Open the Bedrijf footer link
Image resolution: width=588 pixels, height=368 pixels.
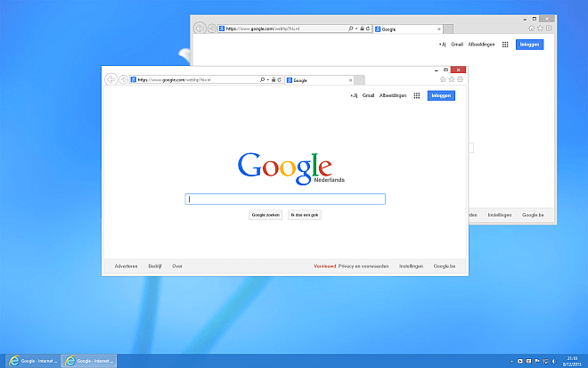(x=154, y=266)
